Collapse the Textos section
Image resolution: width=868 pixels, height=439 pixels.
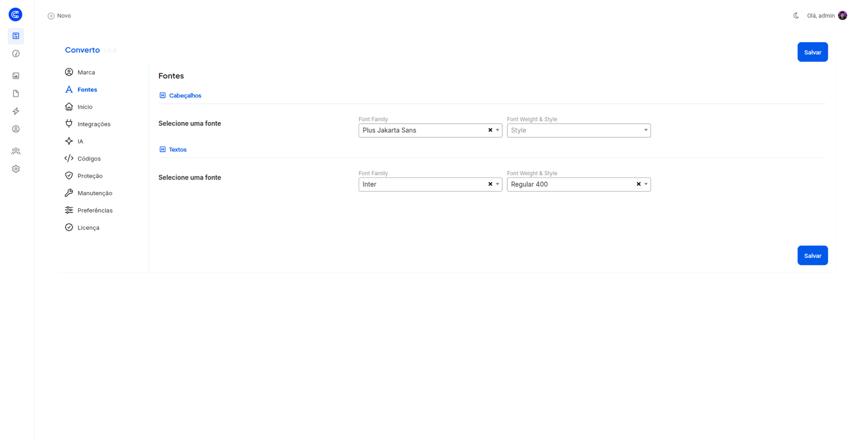[x=173, y=149]
